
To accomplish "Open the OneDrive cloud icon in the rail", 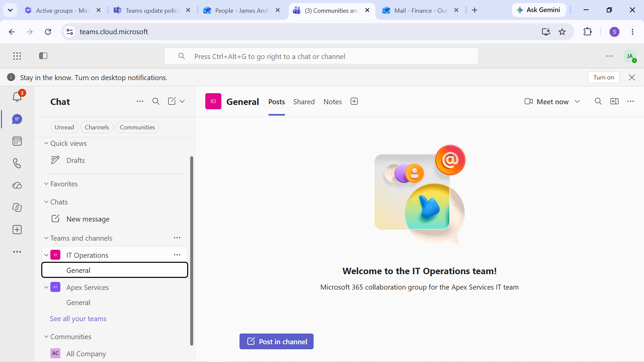I will [x=17, y=185].
